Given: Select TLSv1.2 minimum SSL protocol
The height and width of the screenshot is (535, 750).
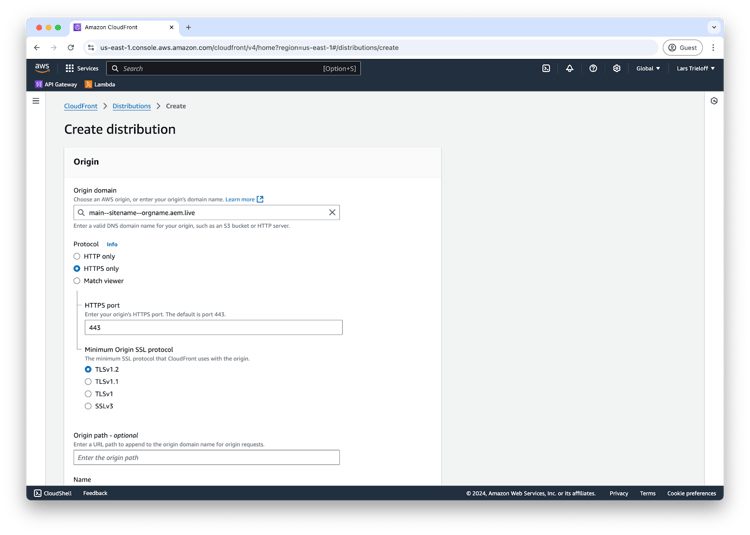Looking at the screenshot, I should click(x=88, y=369).
